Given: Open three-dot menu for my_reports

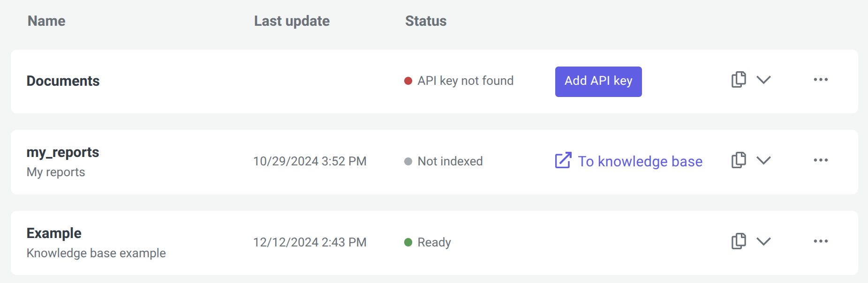Looking at the screenshot, I should (x=821, y=160).
